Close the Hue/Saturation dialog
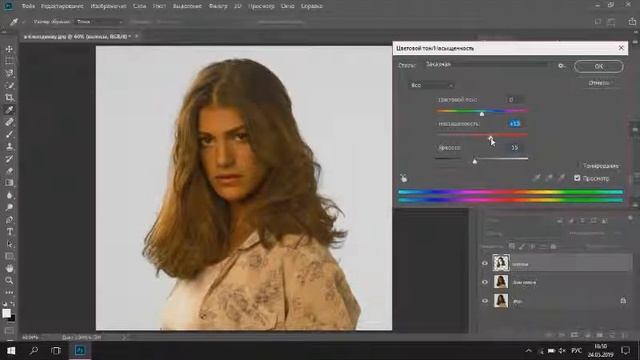640x360 pixels. (621, 48)
